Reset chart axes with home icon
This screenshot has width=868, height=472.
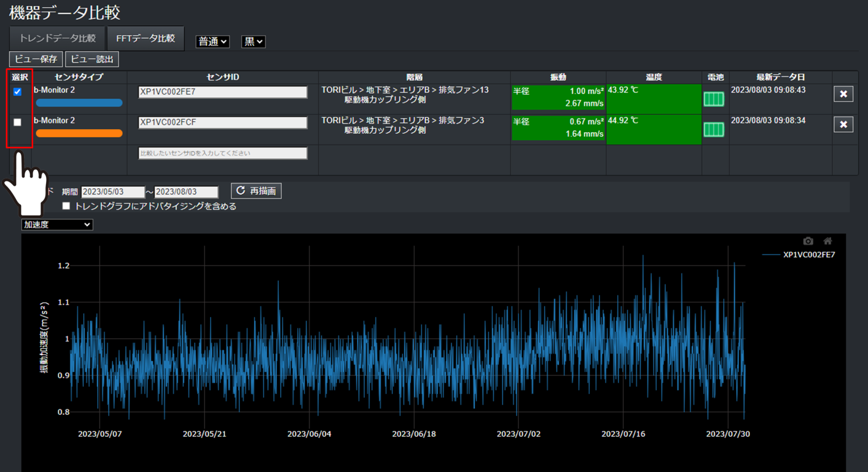click(828, 241)
